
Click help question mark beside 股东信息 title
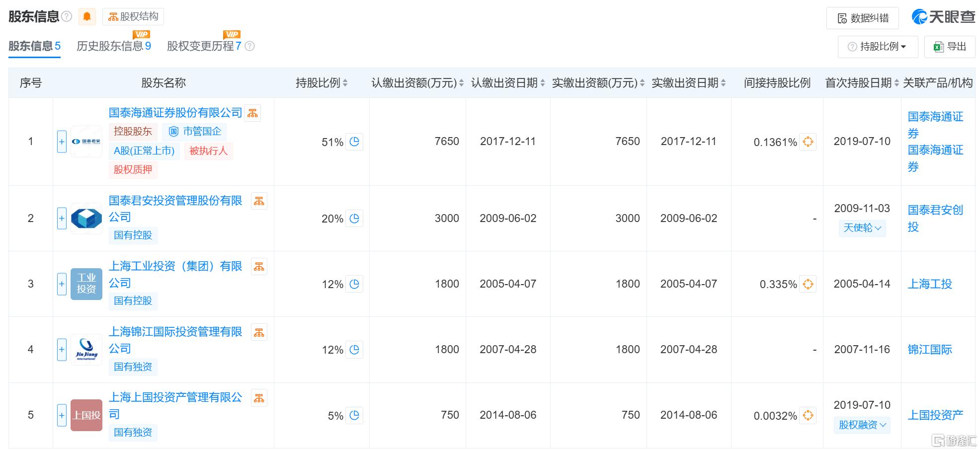point(67,17)
